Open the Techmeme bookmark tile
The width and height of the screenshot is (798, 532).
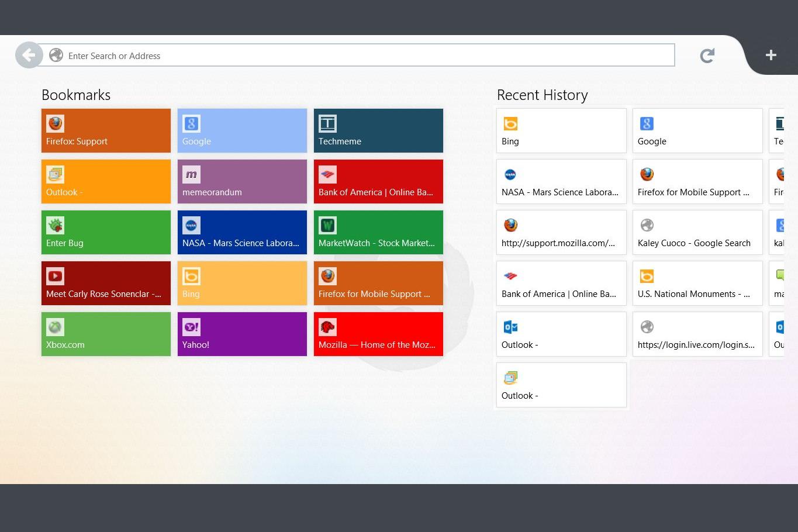coord(378,131)
